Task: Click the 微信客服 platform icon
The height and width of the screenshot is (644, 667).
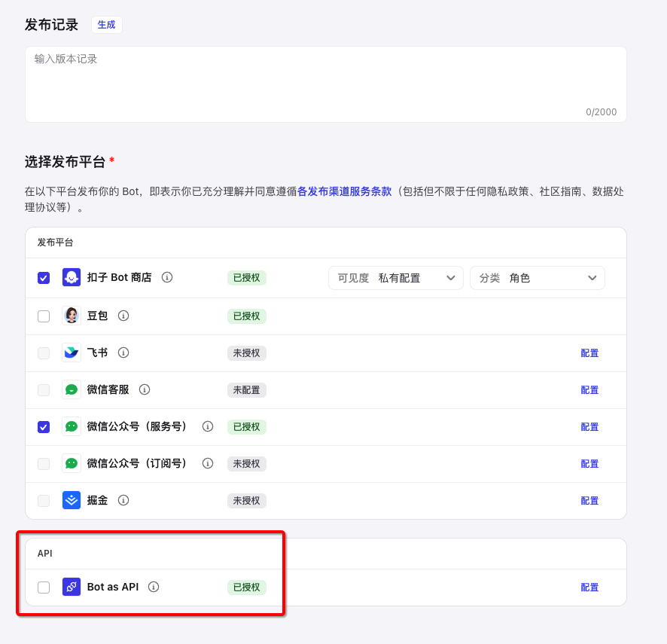Action: [72, 390]
